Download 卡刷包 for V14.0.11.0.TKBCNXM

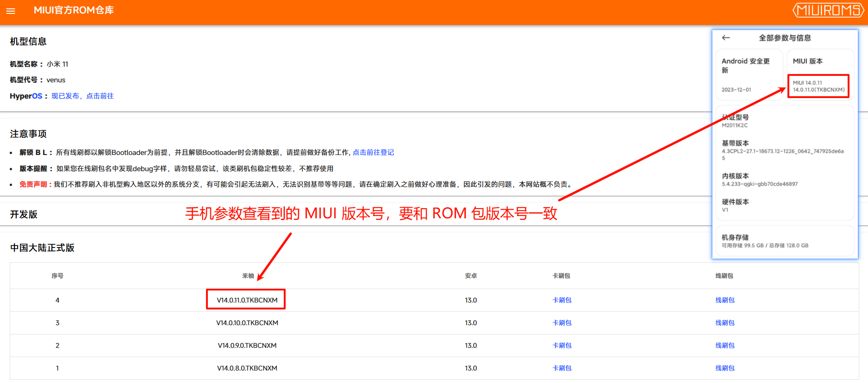(562, 300)
